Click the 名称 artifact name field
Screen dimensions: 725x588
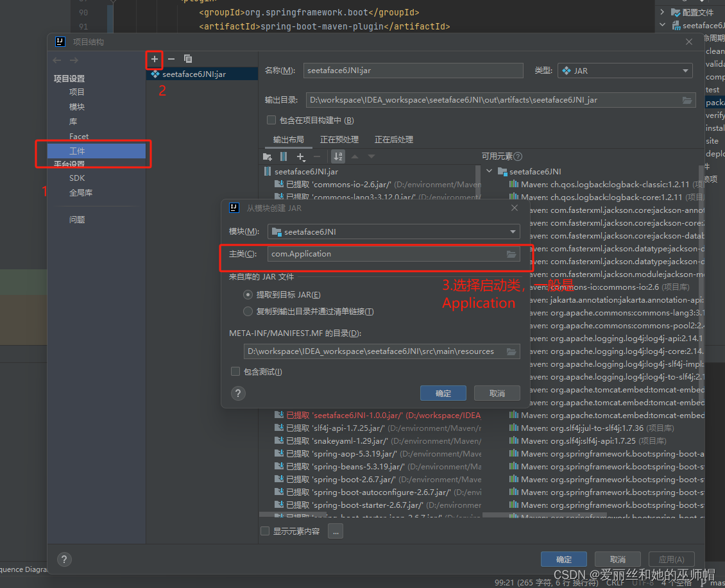(413, 71)
